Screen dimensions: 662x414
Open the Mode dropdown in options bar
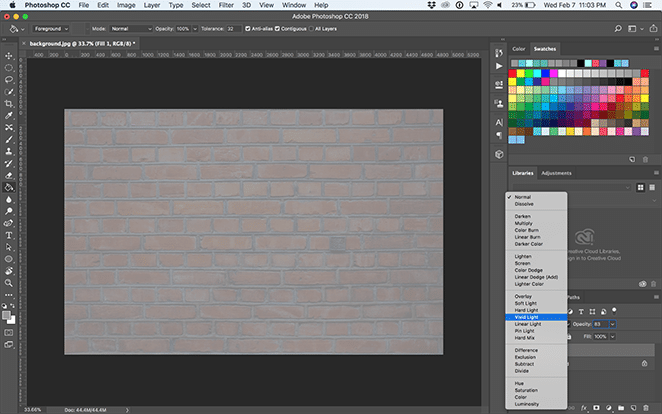pos(131,29)
